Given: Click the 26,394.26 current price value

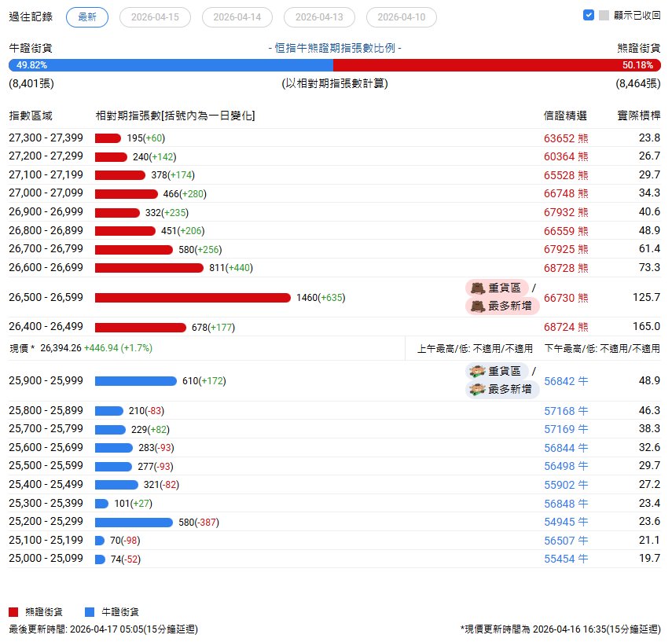Looking at the screenshot, I should click(61, 348).
